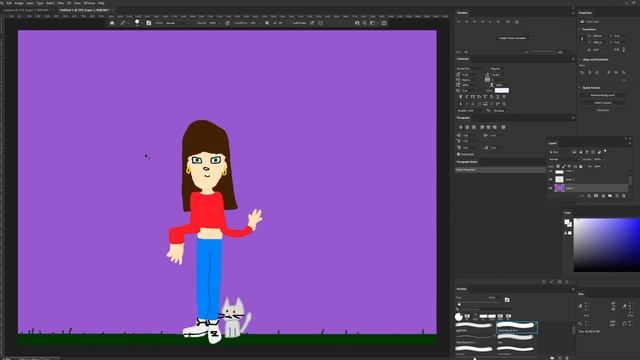Open the Filter menu
The height and width of the screenshot is (360, 640).
(61, 3)
